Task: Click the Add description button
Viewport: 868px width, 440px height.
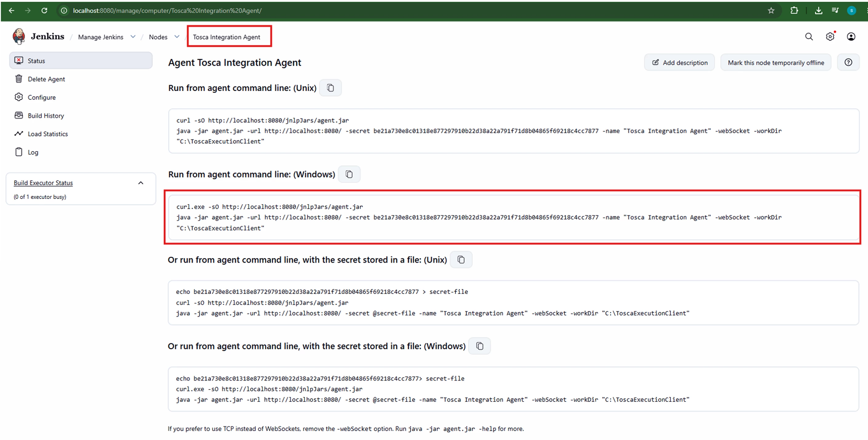Action: [x=680, y=62]
